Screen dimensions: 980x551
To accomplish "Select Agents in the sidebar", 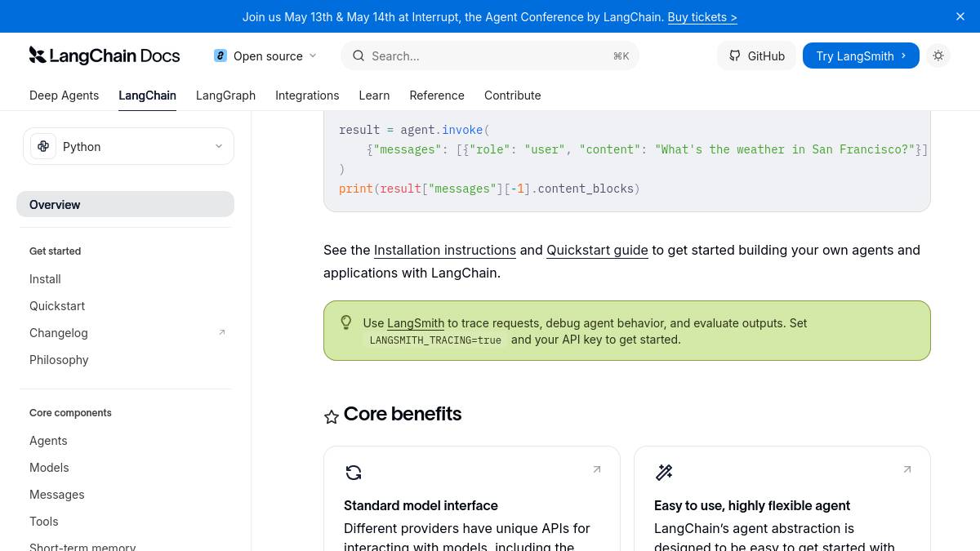I will point(48,441).
